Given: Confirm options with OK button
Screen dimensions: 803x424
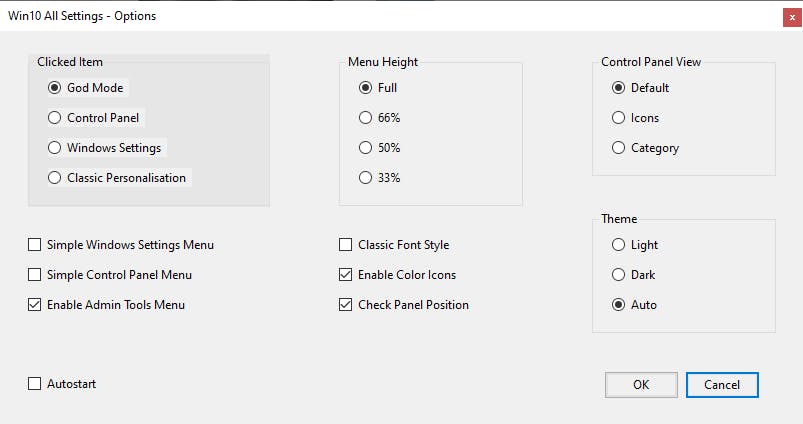Looking at the screenshot, I should click(x=641, y=385).
